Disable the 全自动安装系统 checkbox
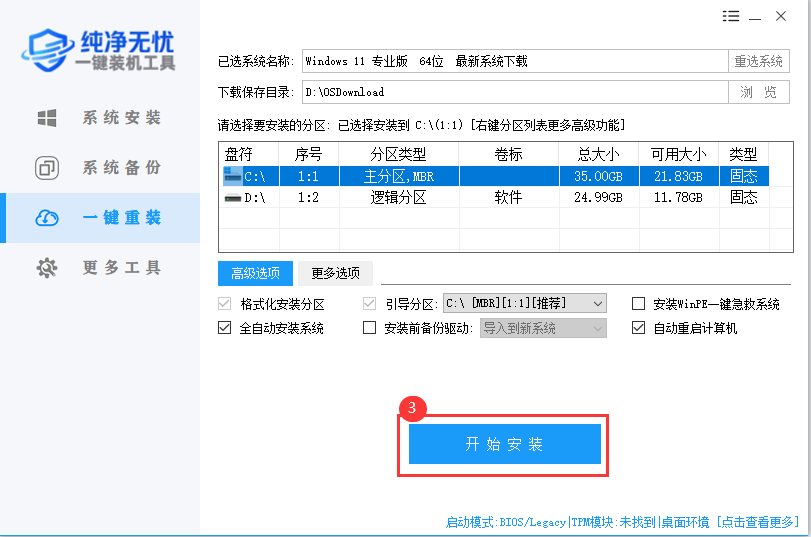The height and width of the screenshot is (537, 811). pos(225,328)
